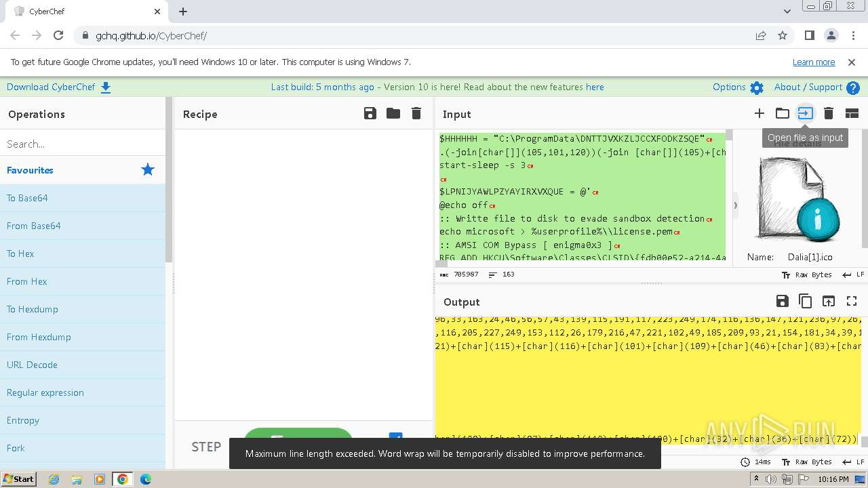Save the current recipe
868x488 pixels.
click(370, 114)
